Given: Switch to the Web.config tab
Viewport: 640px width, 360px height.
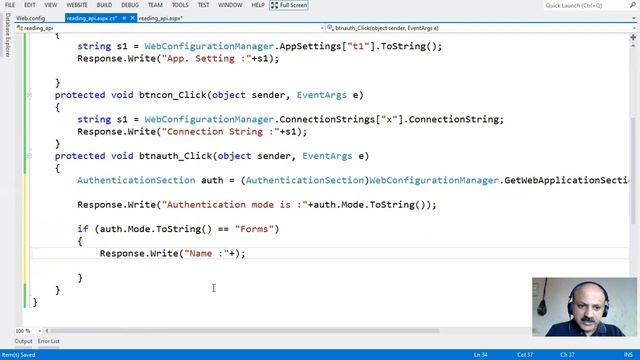Looking at the screenshot, I should pos(31,18).
